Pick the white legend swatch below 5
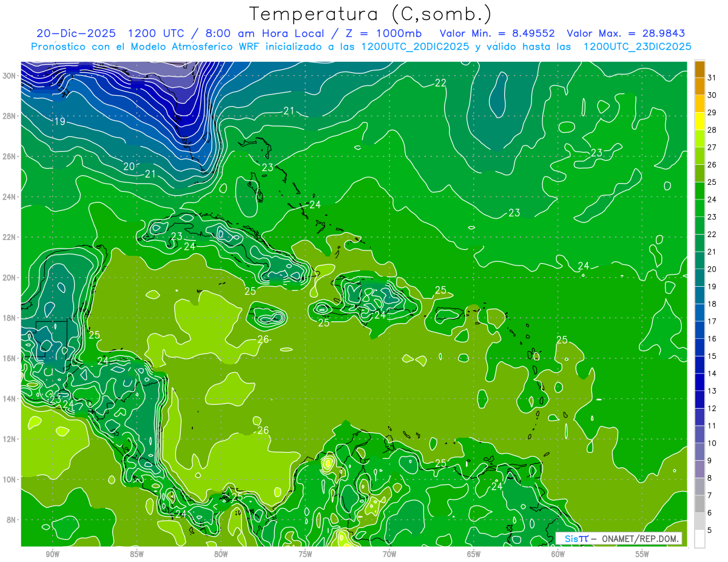This screenshot has width=728, height=562. pyautogui.click(x=699, y=539)
